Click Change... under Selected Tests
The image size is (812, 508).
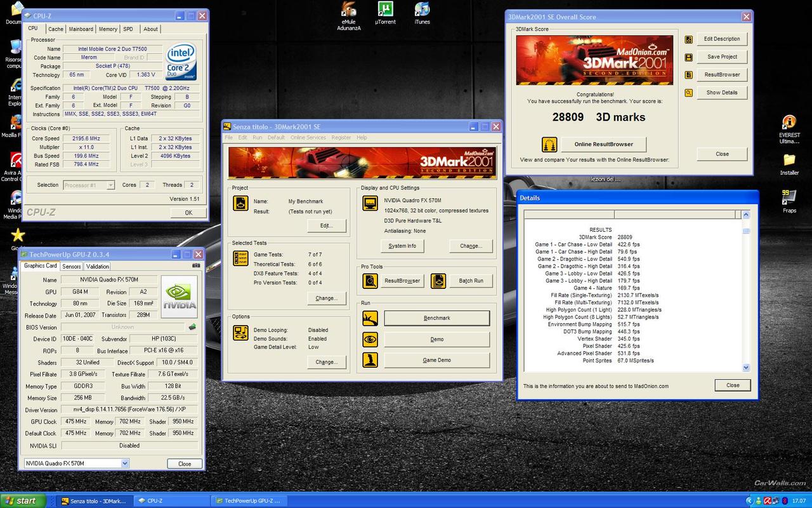pos(326,298)
